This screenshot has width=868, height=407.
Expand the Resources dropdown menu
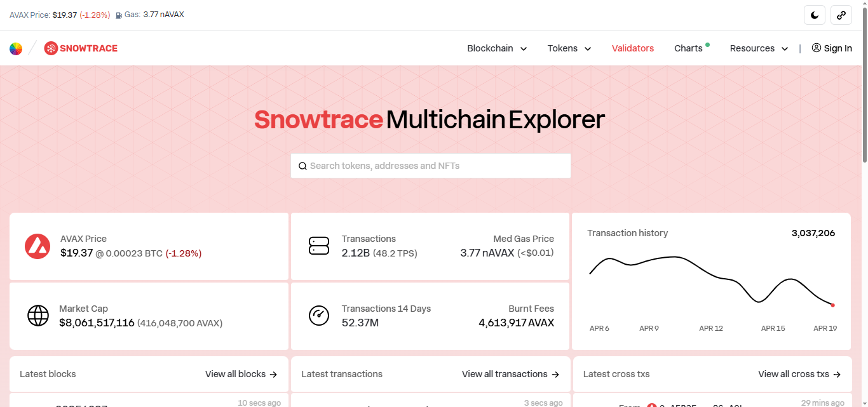pyautogui.click(x=759, y=48)
